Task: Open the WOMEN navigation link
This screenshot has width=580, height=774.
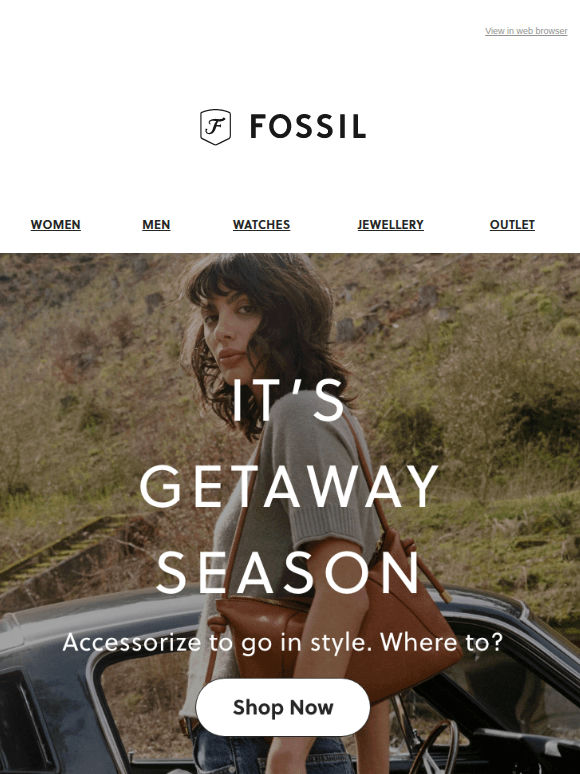Action: coord(55,225)
